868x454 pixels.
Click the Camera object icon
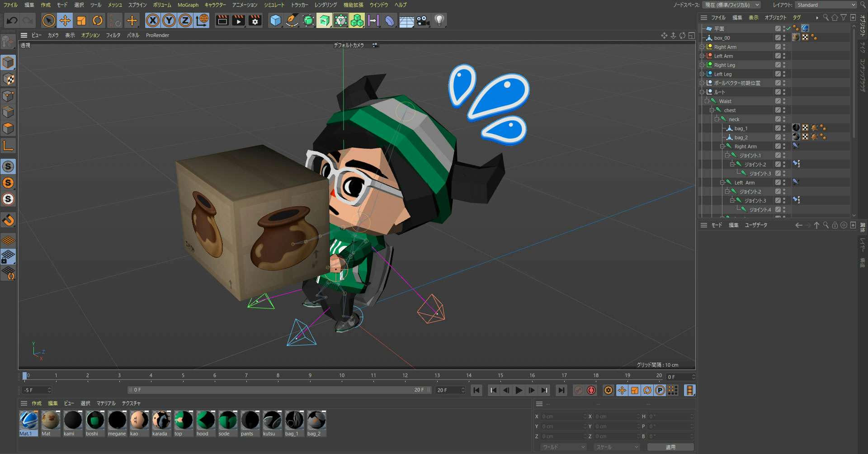coord(423,20)
